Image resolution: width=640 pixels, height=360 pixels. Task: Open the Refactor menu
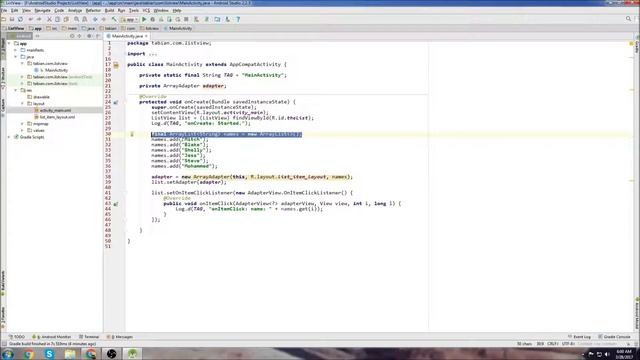coord(93,10)
